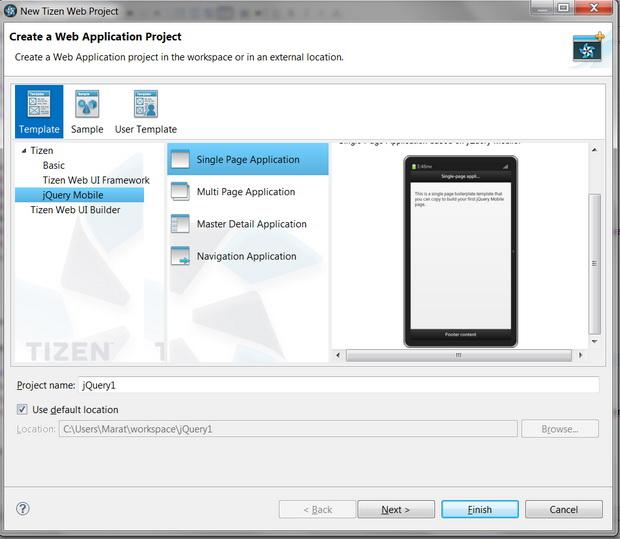
Task: Choose Master Detail Application label
Action: point(251,224)
